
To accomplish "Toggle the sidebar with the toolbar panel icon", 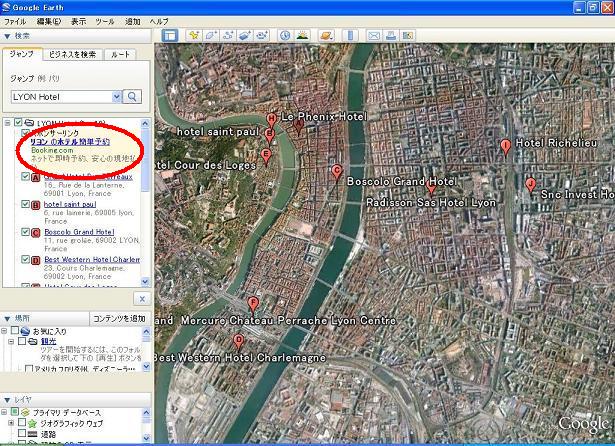I will (170, 36).
